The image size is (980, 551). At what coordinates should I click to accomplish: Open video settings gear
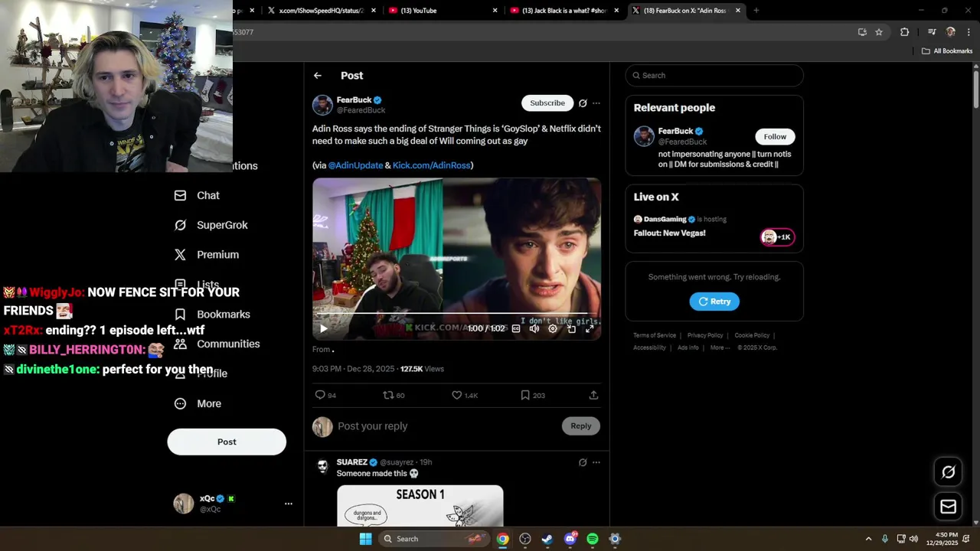(553, 328)
